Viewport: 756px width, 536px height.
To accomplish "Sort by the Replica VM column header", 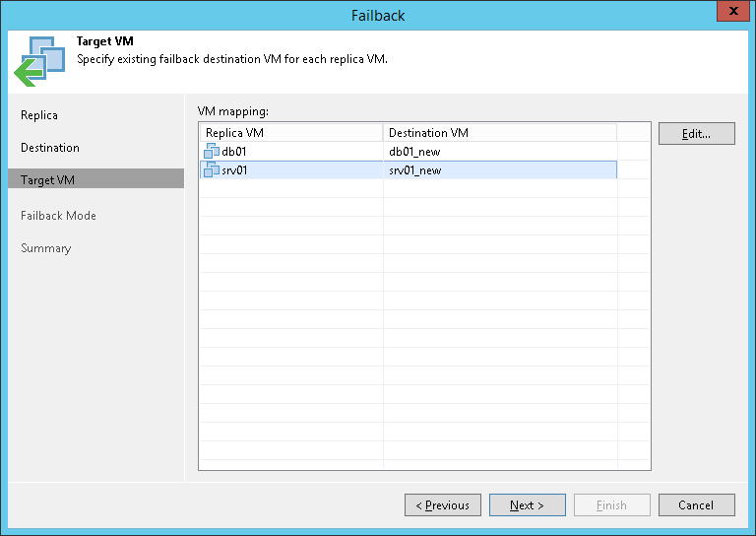I will pos(290,132).
